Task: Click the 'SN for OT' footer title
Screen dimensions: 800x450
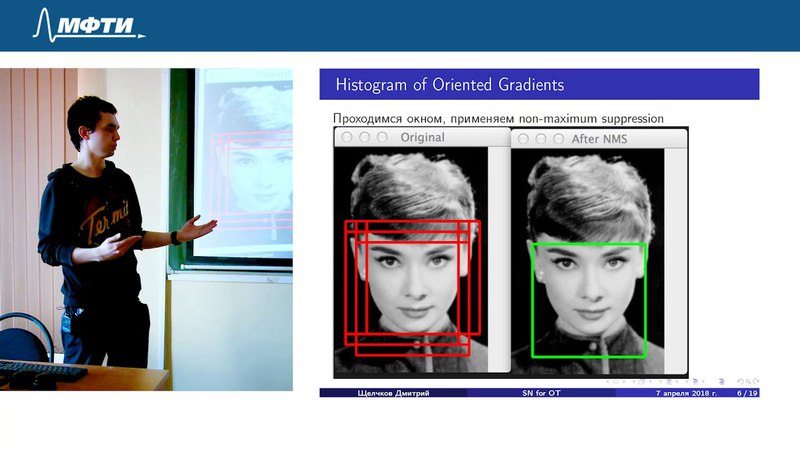Action: coord(541,393)
